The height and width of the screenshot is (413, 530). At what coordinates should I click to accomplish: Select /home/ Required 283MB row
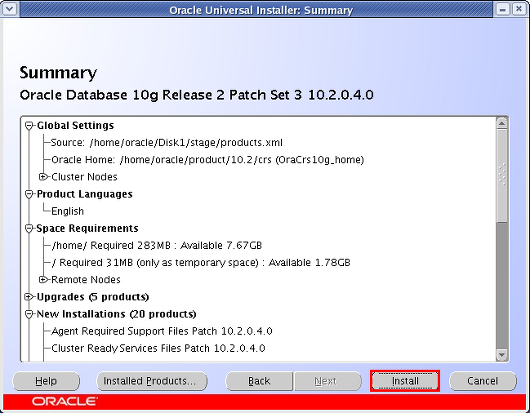[157, 245]
